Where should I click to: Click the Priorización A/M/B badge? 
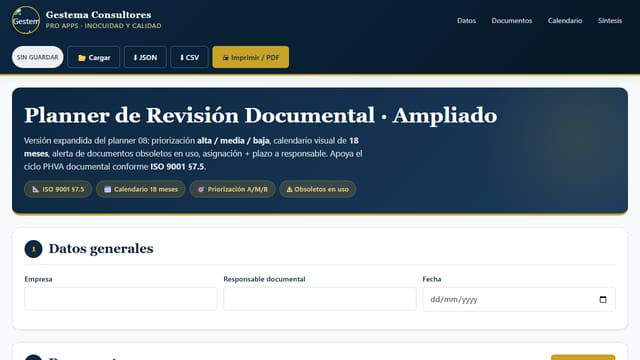(x=232, y=189)
